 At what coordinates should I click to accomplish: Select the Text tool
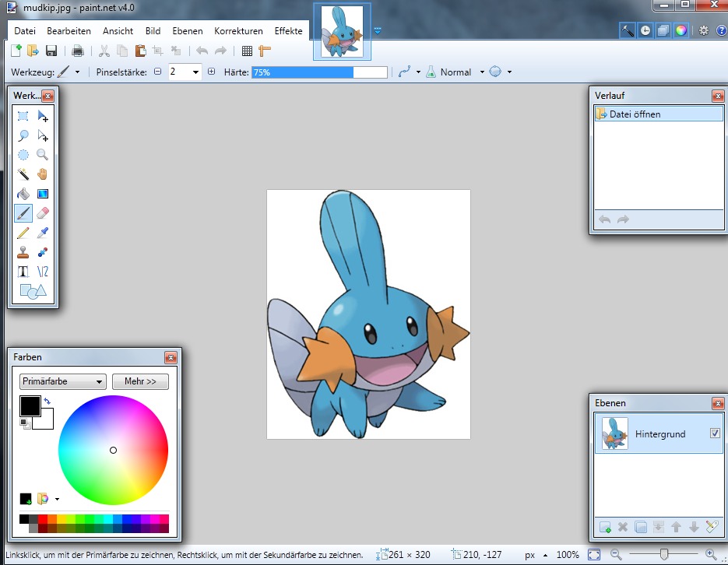[23, 272]
